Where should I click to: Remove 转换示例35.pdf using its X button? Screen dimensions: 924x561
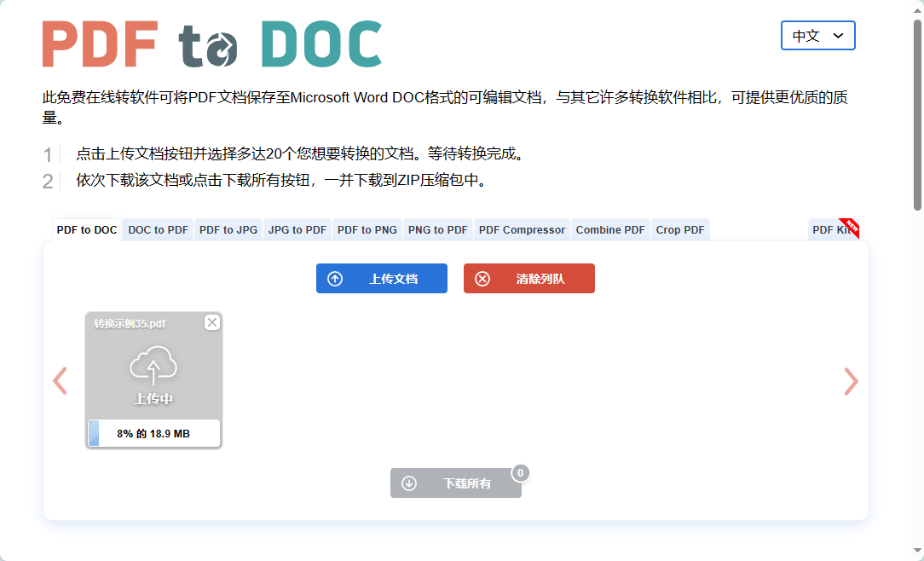(x=212, y=321)
